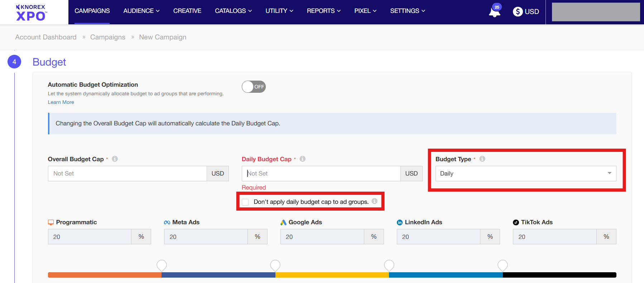Click info icon after ad groups checkbox text
Image resolution: width=644 pixels, height=283 pixels.
point(374,201)
